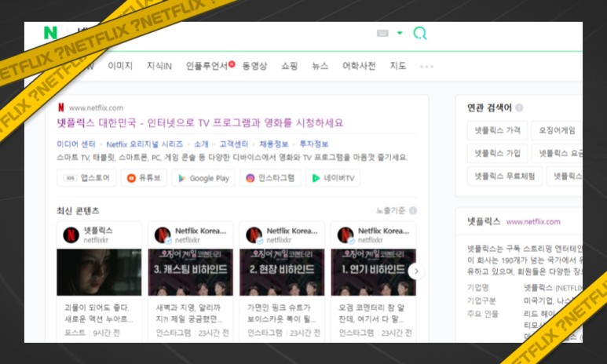Open the 인플루언서 tab
607x364 pixels.
207,66
